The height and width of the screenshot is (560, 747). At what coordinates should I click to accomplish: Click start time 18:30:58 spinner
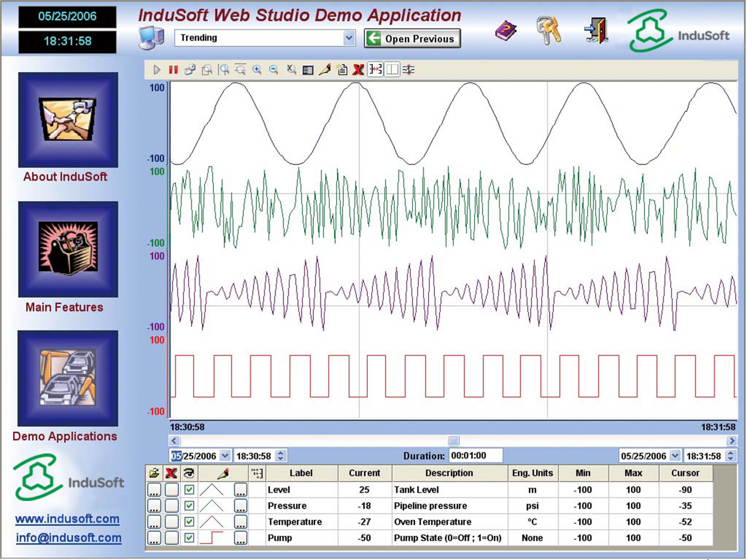pos(280,456)
